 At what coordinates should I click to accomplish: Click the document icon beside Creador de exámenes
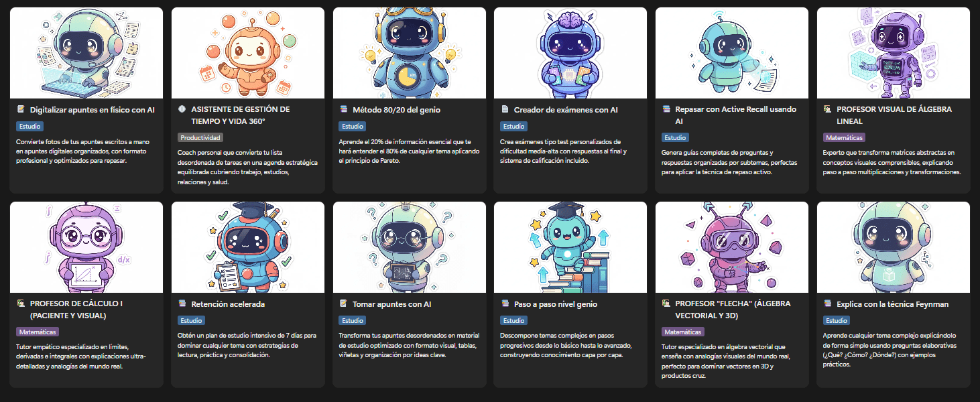coord(505,109)
